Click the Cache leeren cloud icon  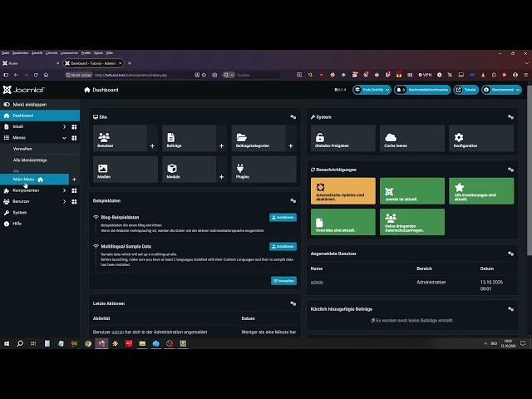[x=391, y=137]
